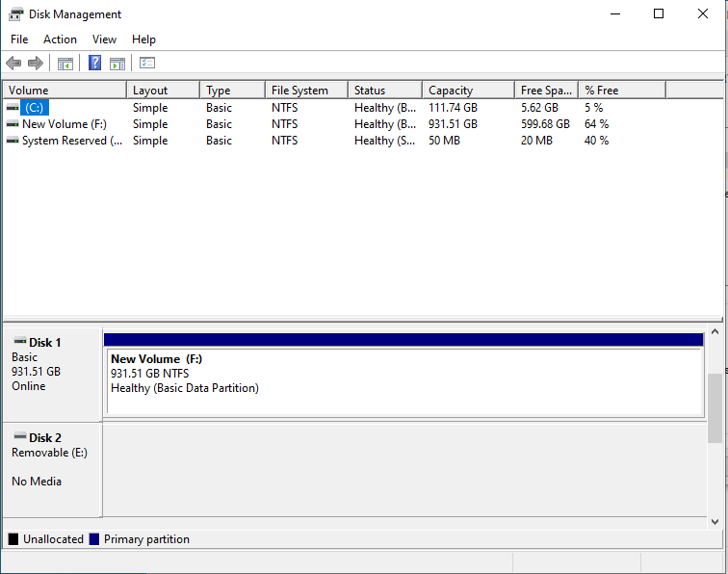Click the blue Primary partition legend swatch

click(x=94, y=539)
